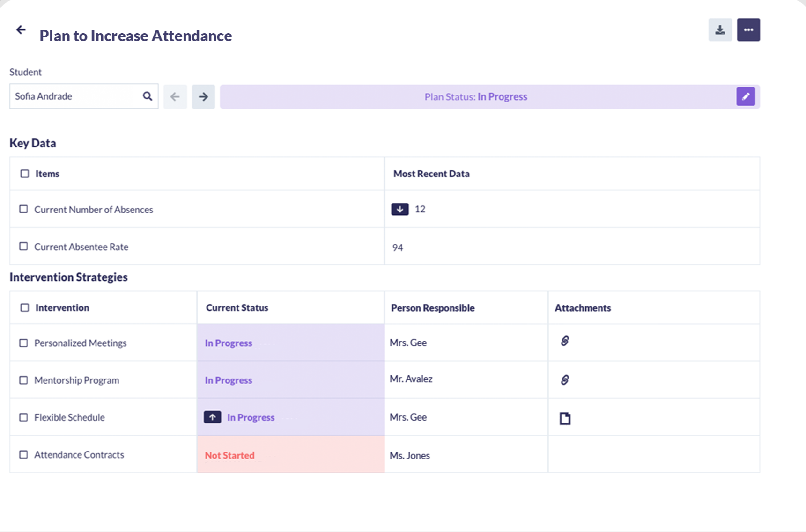
Task: Tick the Current Absentee Rate checkbox
Action: point(23,246)
